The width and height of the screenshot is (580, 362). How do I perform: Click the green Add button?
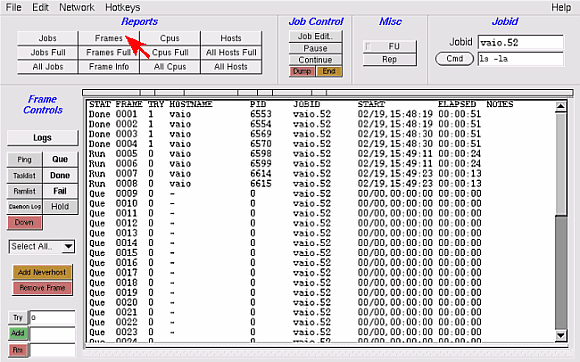coord(18,333)
